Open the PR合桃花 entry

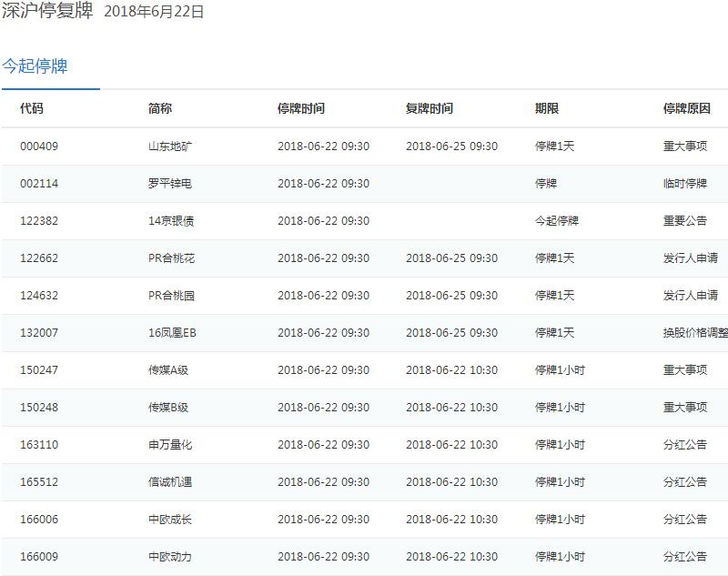coord(171,258)
